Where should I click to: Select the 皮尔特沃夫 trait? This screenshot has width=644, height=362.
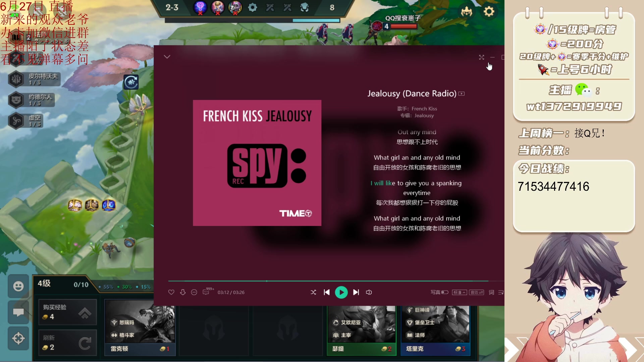(34, 79)
